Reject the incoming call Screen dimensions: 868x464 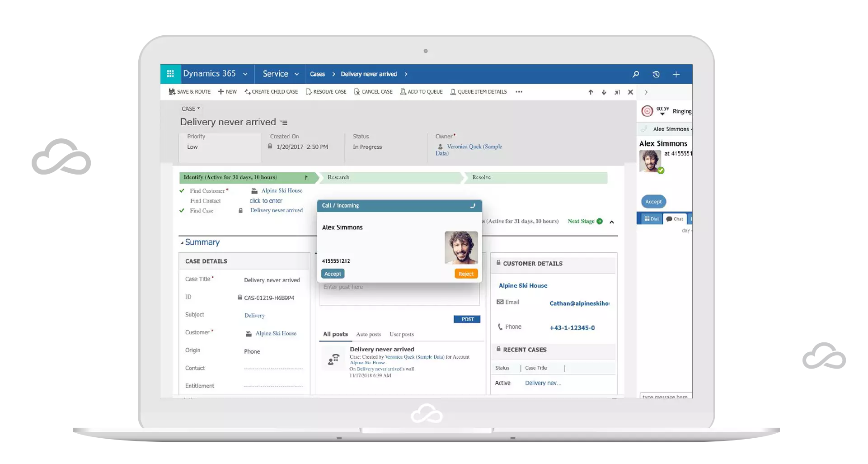pos(466,274)
